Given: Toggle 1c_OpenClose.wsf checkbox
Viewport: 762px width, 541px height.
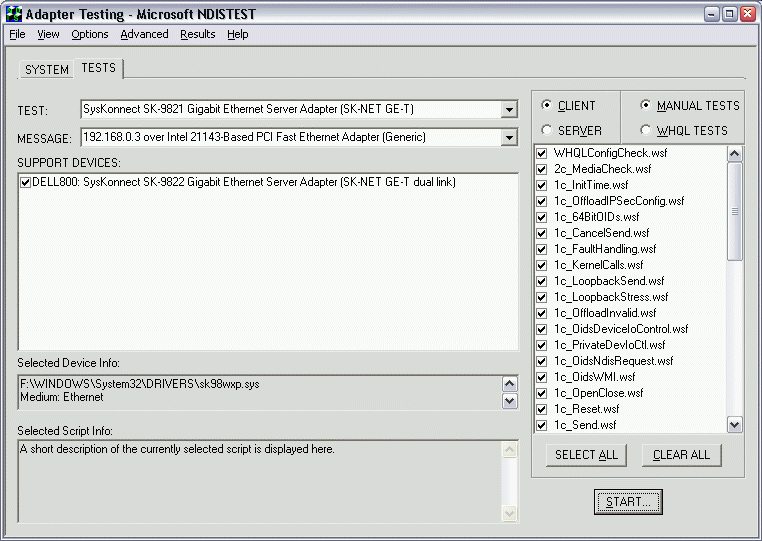Looking at the screenshot, I should click(541, 394).
